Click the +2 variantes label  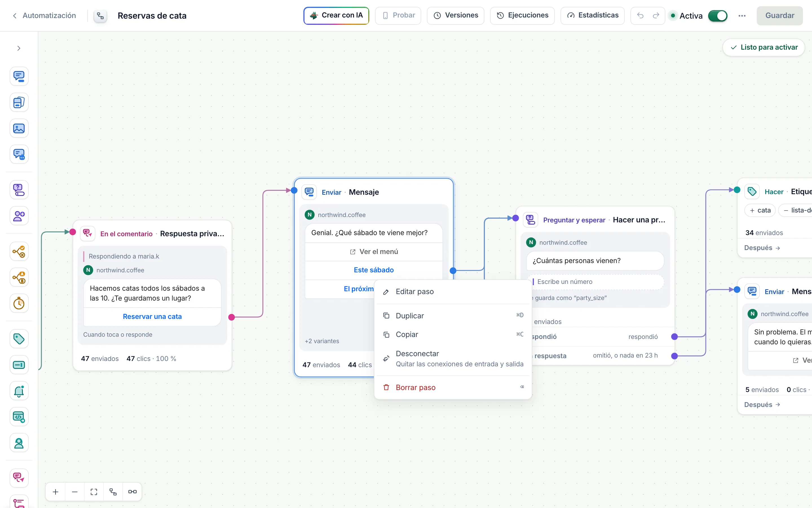coord(322,341)
